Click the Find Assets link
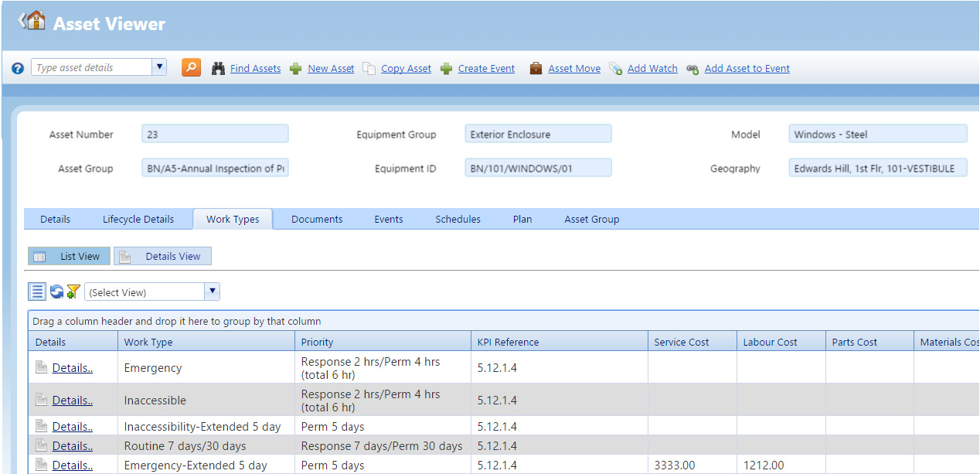Image resolution: width=980 pixels, height=474 pixels. click(256, 68)
